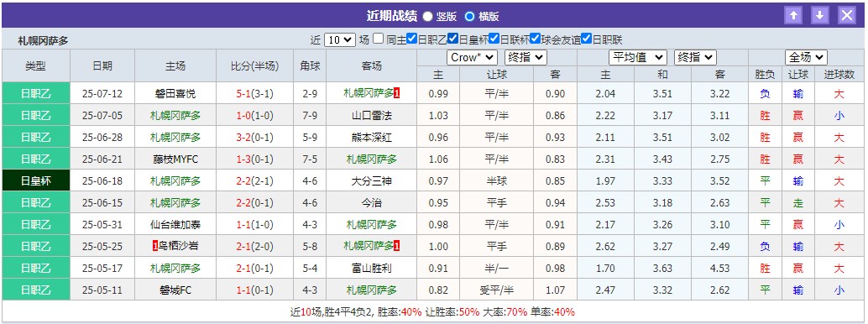Click the 富山胜利 team link
Viewport: 868px width, 324px height.
371,269
